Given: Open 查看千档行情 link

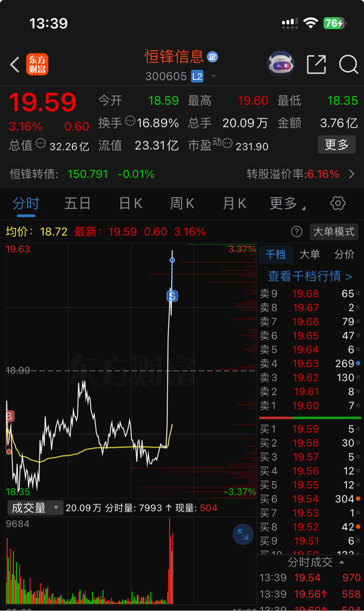Looking at the screenshot, I should coord(310,276).
